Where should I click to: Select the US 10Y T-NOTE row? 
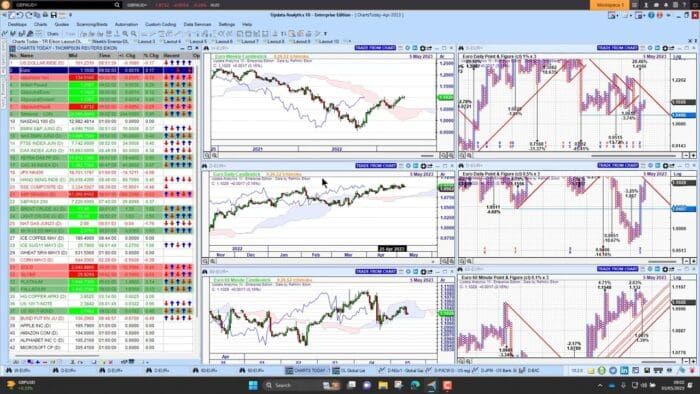tap(102, 304)
